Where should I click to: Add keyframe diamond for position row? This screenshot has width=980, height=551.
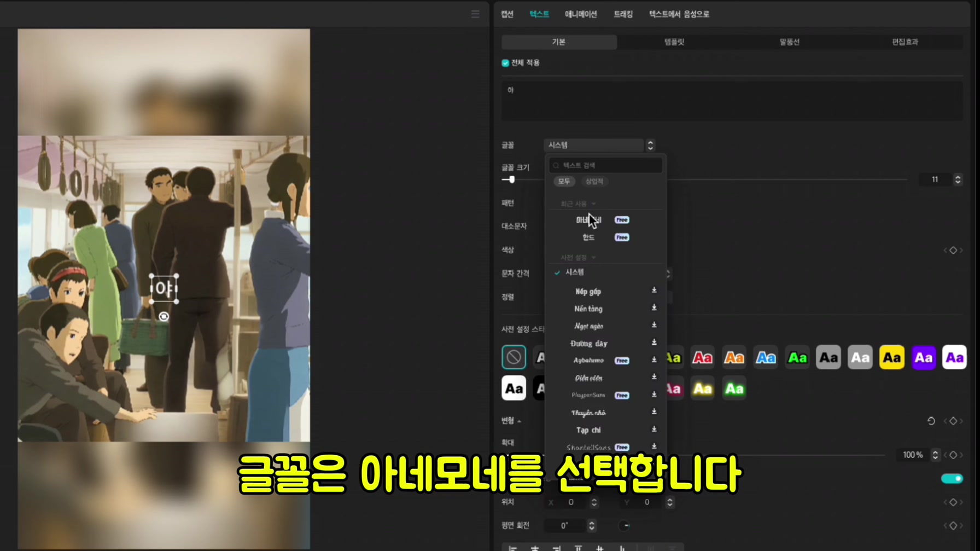[953, 502]
